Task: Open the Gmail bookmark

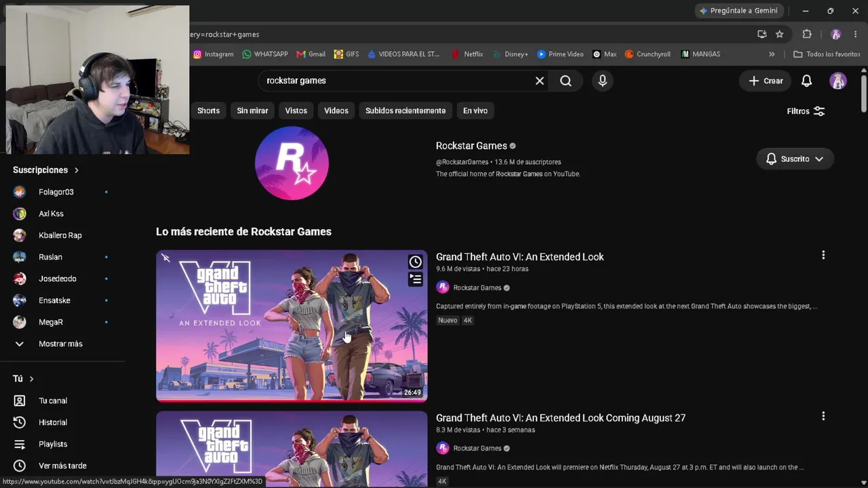Action: pyautogui.click(x=311, y=54)
